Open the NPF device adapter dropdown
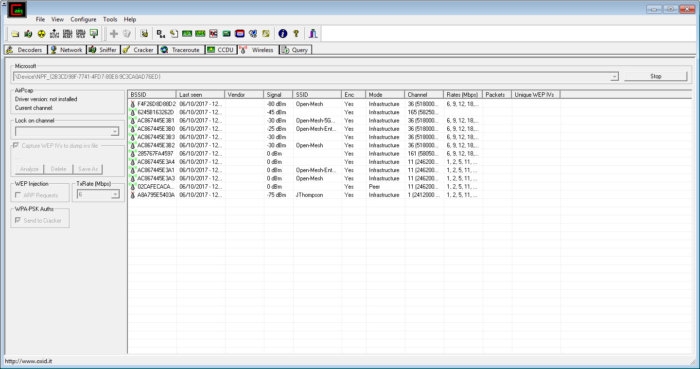The image size is (700, 369). coord(614,77)
